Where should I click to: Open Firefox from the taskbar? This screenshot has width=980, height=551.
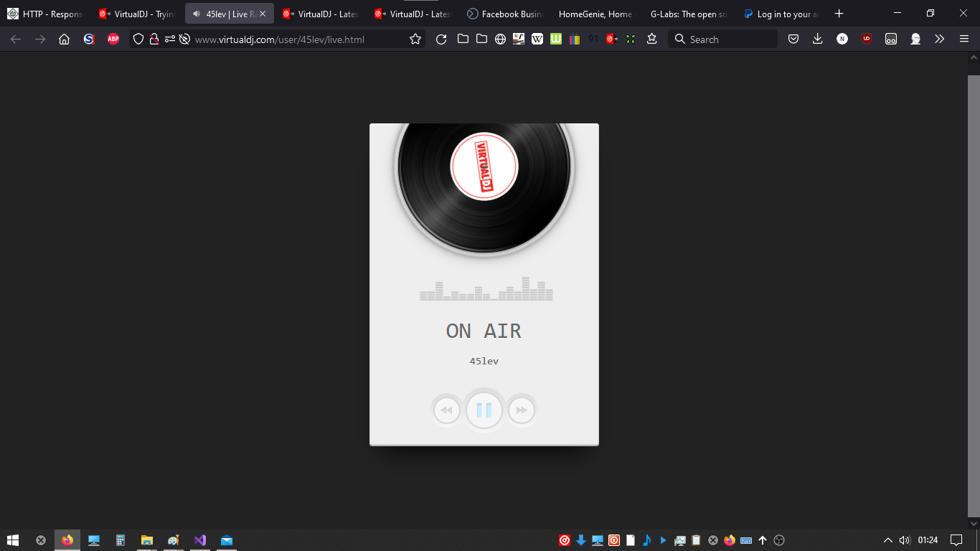coord(67,540)
